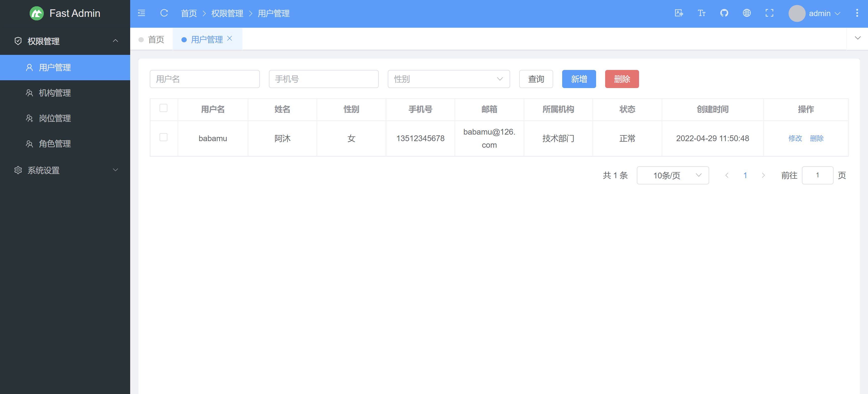This screenshot has width=868, height=394.
Task: Switch interface language via globe icon
Action: 747,13
